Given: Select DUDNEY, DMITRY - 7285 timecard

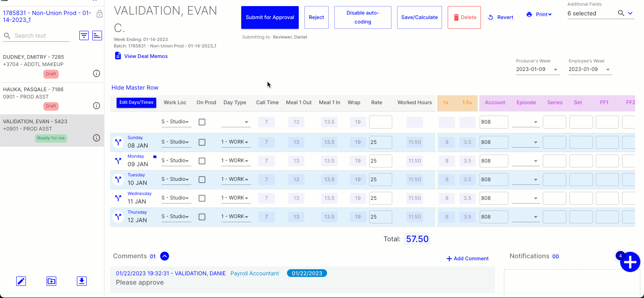Looking at the screenshot, I should (52, 66).
